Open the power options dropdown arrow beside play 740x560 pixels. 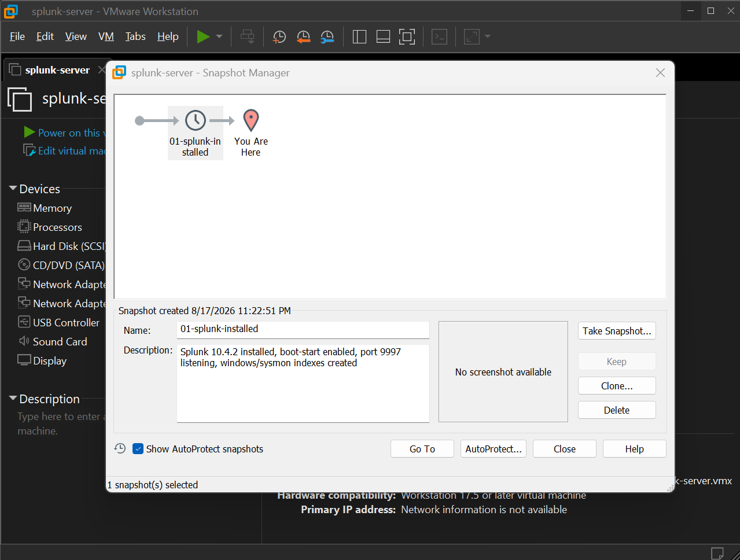[x=219, y=36]
